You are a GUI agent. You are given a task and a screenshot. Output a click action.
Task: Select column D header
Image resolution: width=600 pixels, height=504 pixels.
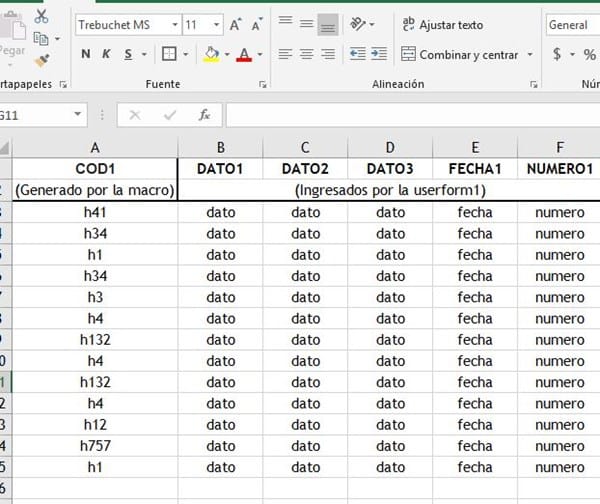(390, 148)
